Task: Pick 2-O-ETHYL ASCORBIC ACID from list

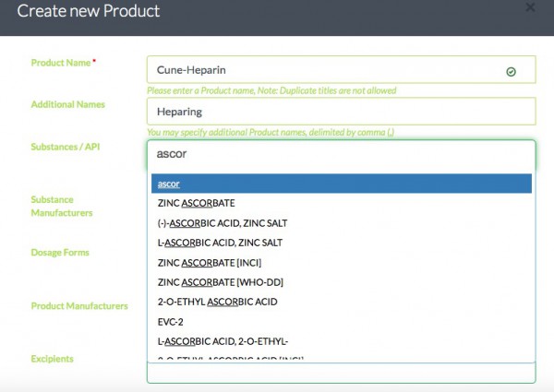Action: pyautogui.click(x=342, y=302)
